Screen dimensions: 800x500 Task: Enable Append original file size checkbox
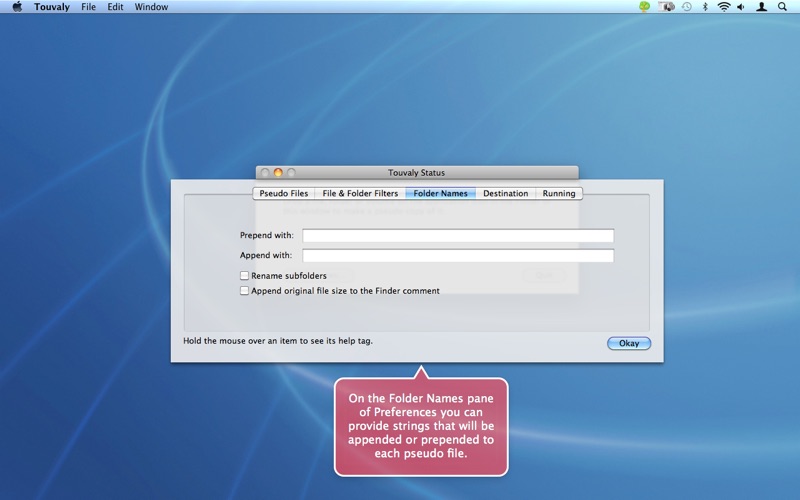point(244,291)
